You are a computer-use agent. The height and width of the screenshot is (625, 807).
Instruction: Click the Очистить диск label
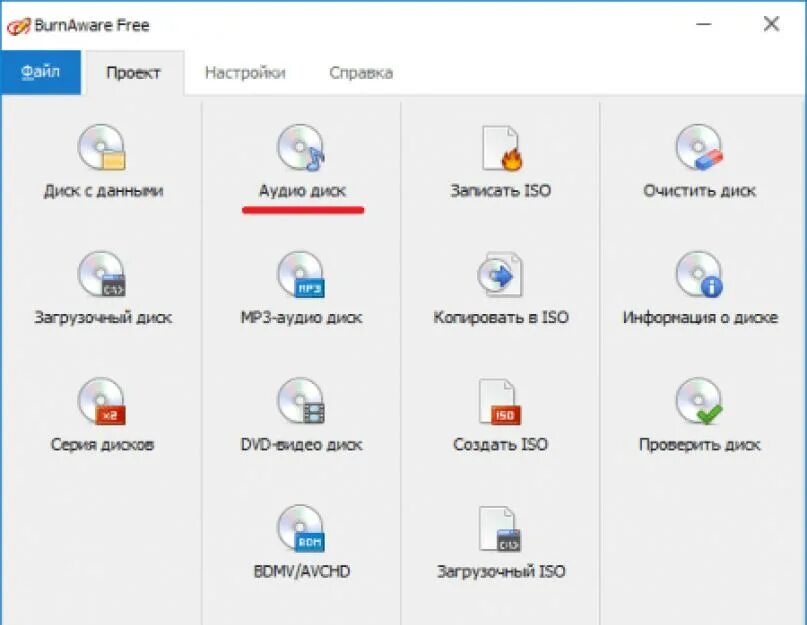[x=699, y=191]
